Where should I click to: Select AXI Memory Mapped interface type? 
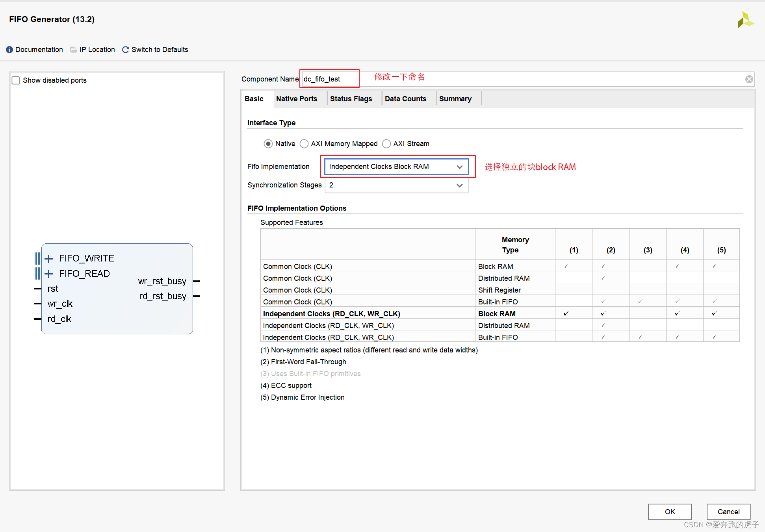point(304,144)
